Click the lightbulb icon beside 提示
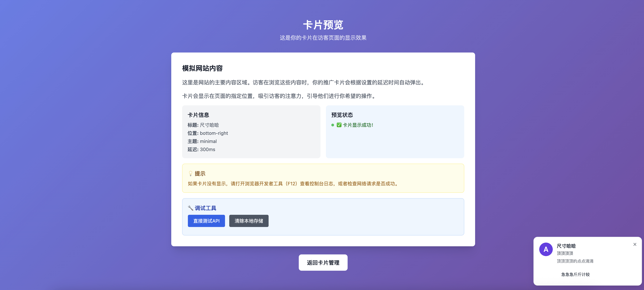644x290 pixels. 190,173
